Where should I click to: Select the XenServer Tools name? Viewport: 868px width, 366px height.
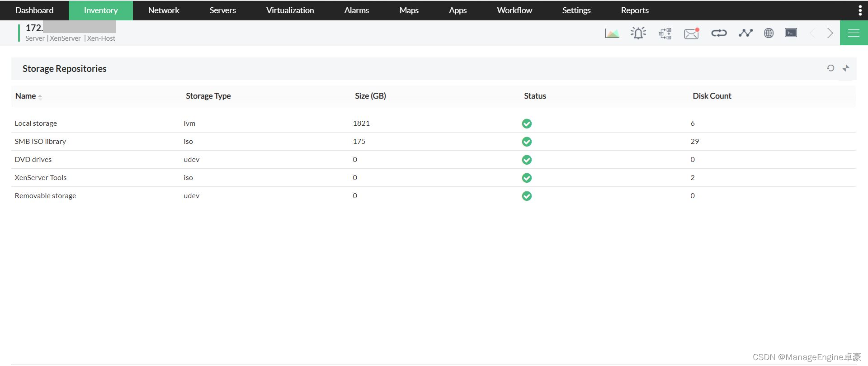pos(41,178)
